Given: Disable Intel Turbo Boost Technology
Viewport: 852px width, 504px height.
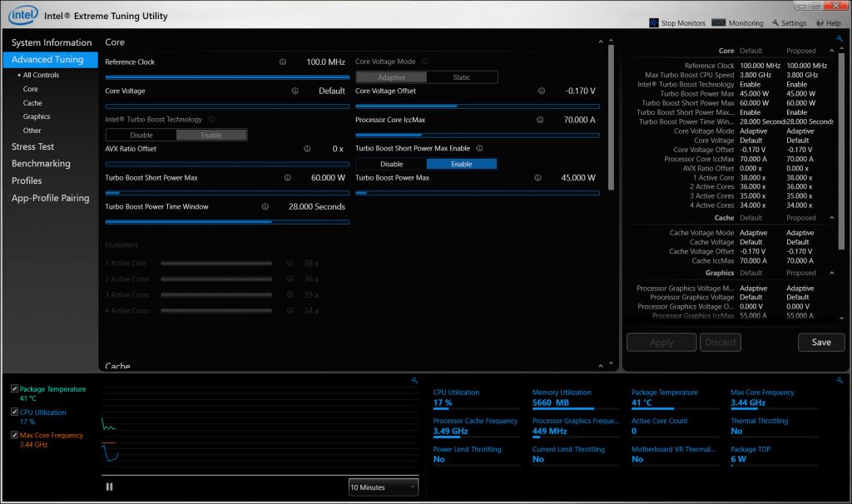Looking at the screenshot, I should click(x=141, y=135).
